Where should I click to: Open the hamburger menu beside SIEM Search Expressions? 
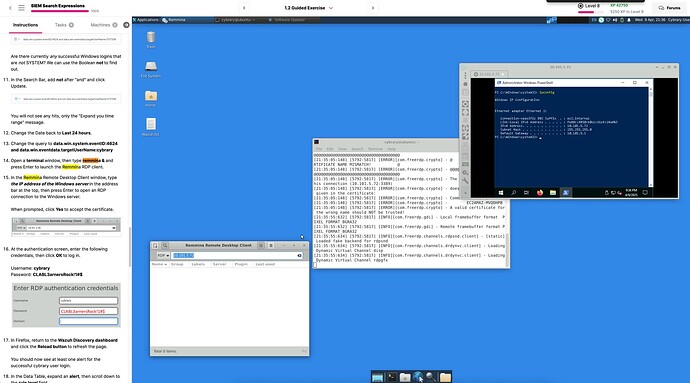[x=21, y=7]
